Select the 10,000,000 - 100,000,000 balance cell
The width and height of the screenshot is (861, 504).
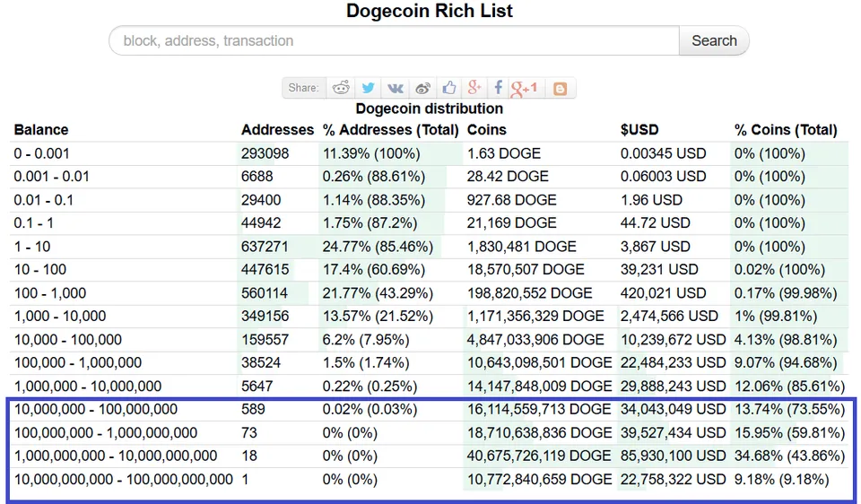click(96, 410)
